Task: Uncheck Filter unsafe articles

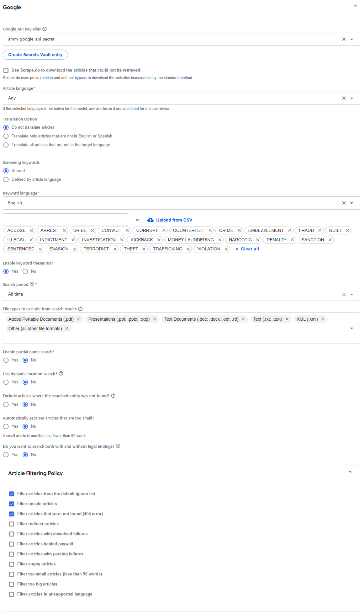Action: point(12,504)
